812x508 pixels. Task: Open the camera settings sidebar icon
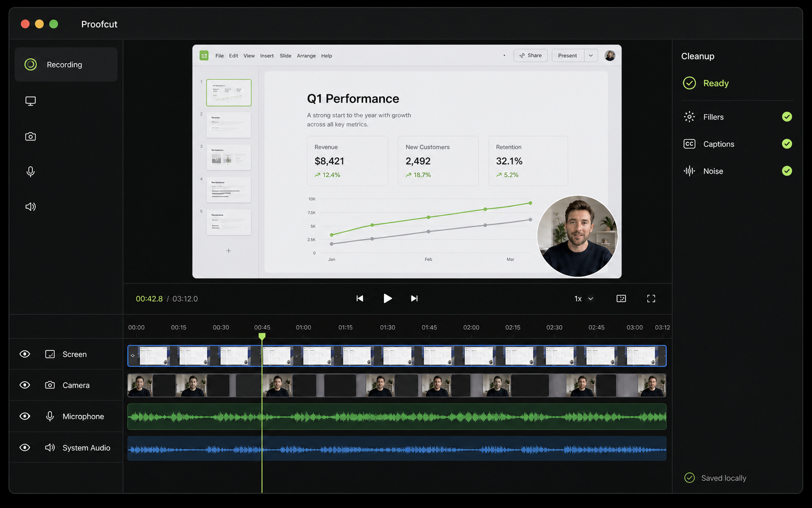[x=31, y=136]
